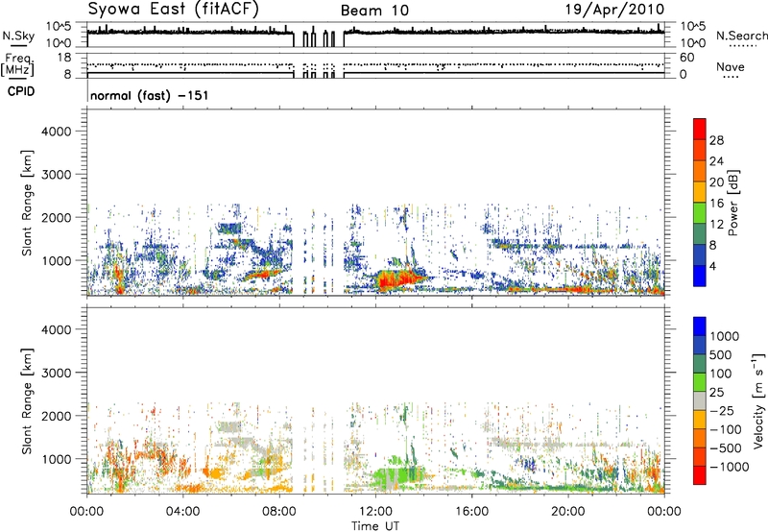Image resolution: width=768 pixels, height=532 pixels.
Task: Click the 'normal (fast) -151' text
Action: point(150,95)
